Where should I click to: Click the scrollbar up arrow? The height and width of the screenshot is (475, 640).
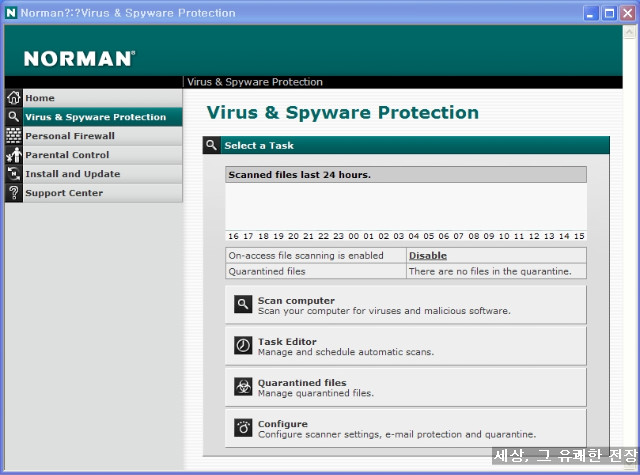click(629, 32)
